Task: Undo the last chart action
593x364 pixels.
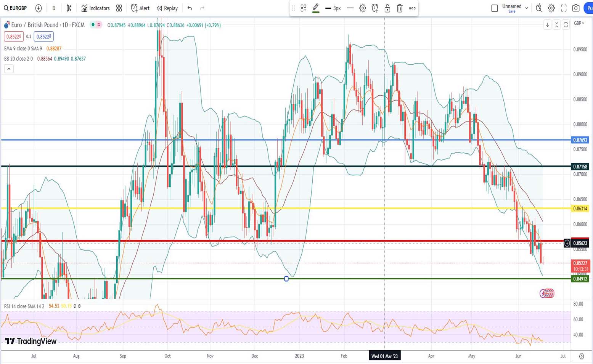Action: click(190, 8)
